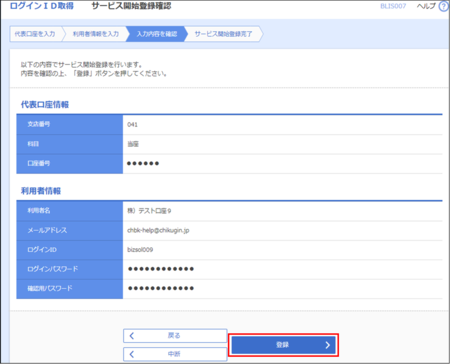This screenshot has width=450, height=364.
Task: Click the BLIS007 screen code
Action: coord(393,6)
